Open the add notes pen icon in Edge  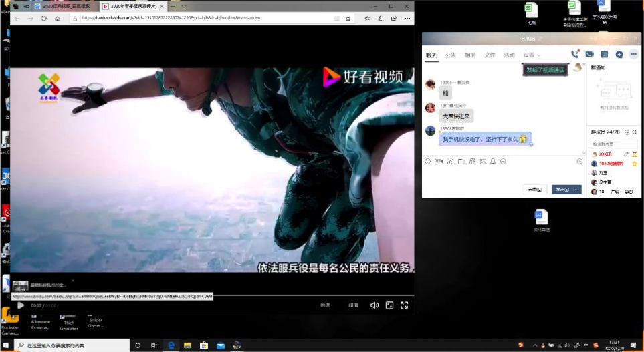[381, 19]
